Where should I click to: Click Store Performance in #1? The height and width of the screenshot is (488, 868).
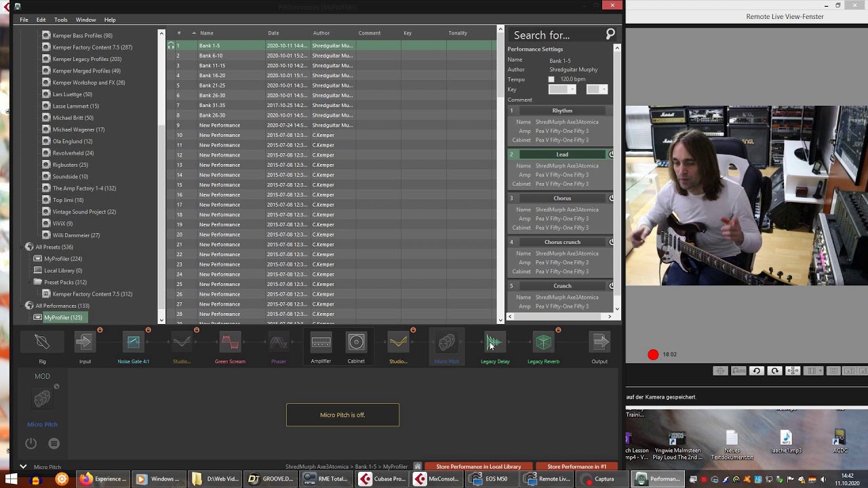coord(576,466)
